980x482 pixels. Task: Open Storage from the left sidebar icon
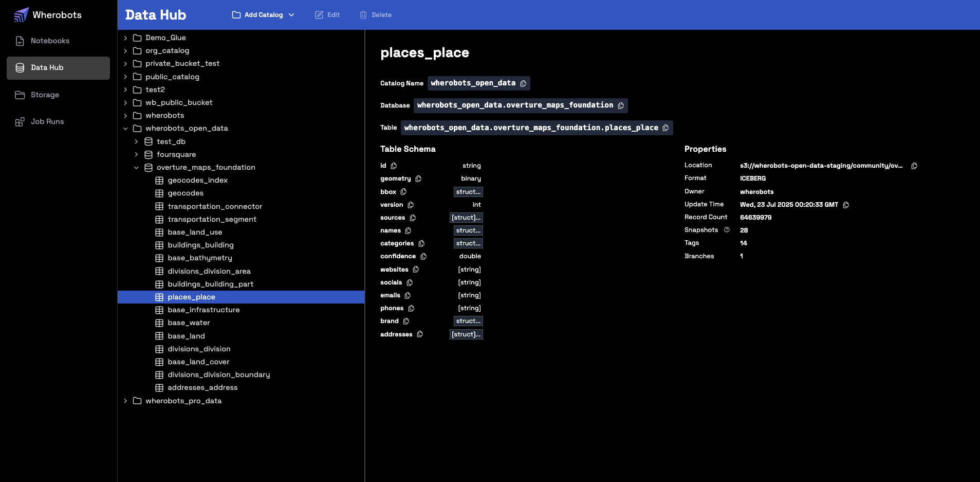pos(20,95)
